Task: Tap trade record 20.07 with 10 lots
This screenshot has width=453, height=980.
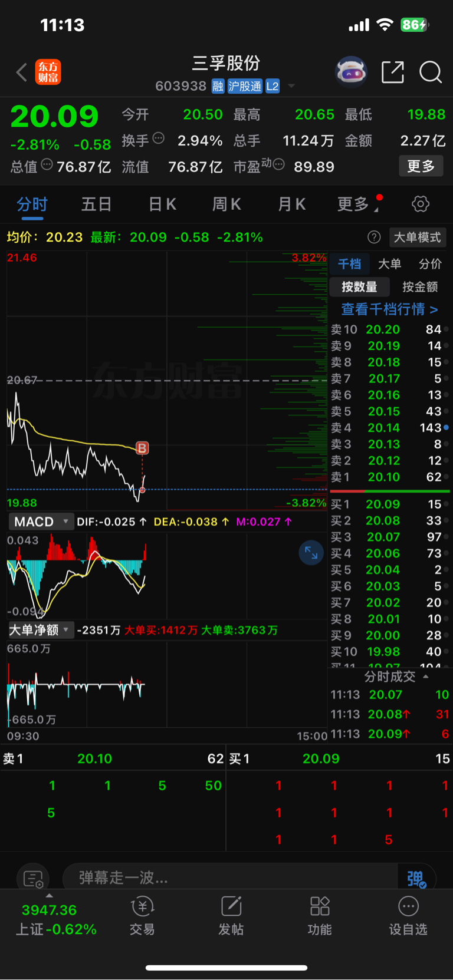Action: coord(390,695)
